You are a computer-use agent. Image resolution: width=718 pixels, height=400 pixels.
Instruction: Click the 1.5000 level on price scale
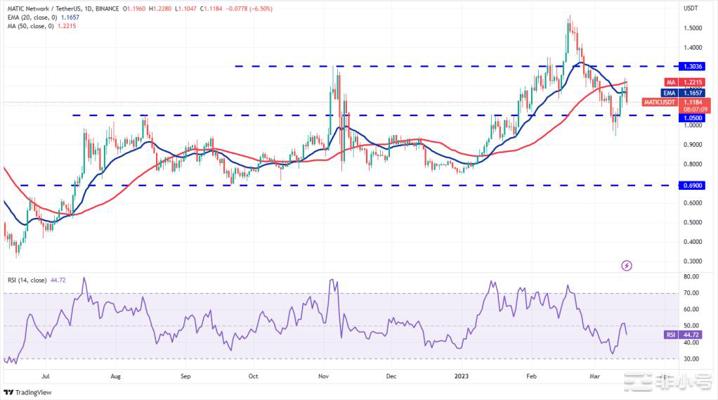[691, 28]
